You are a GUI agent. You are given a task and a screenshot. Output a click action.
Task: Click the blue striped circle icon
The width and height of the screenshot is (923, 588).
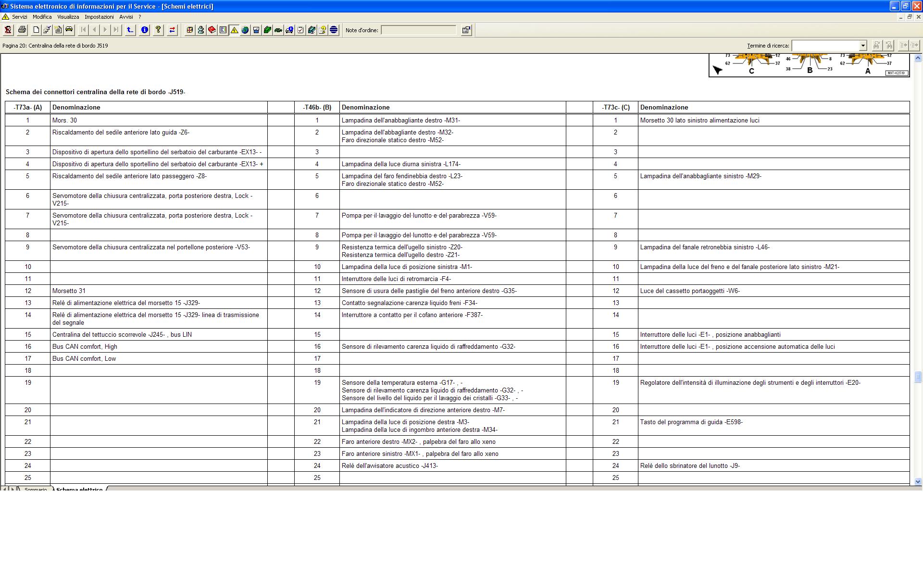point(334,30)
